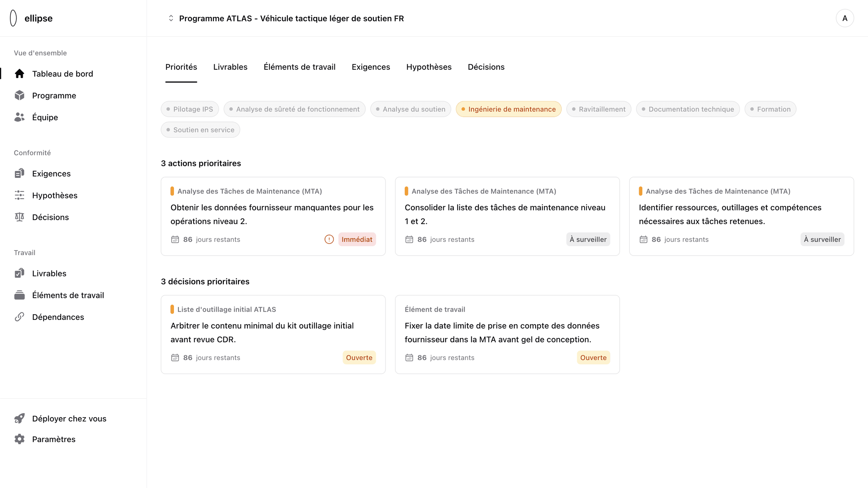Viewport: 868px width, 488px height.
Task: Click the Exigences sidebar icon
Action: click(20, 174)
